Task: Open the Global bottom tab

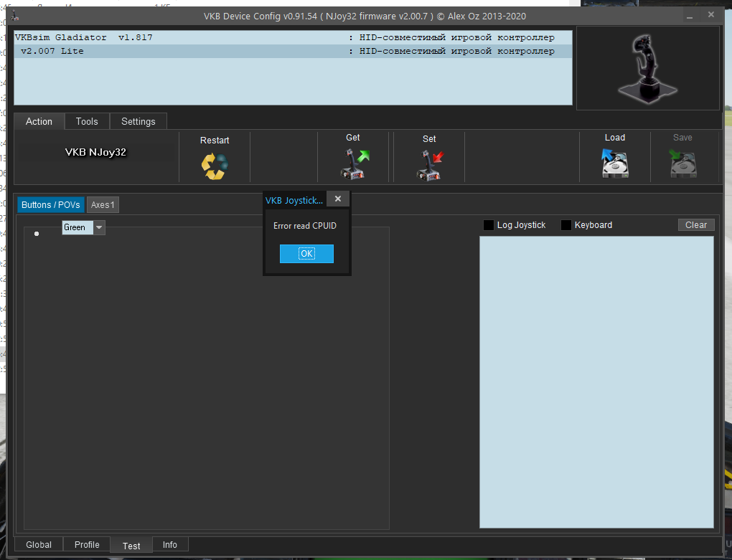Action: 39,545
